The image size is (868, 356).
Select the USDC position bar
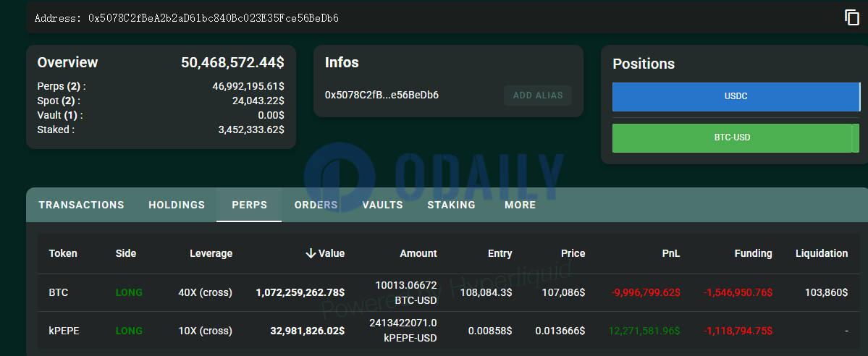click(x=736, y=96)
